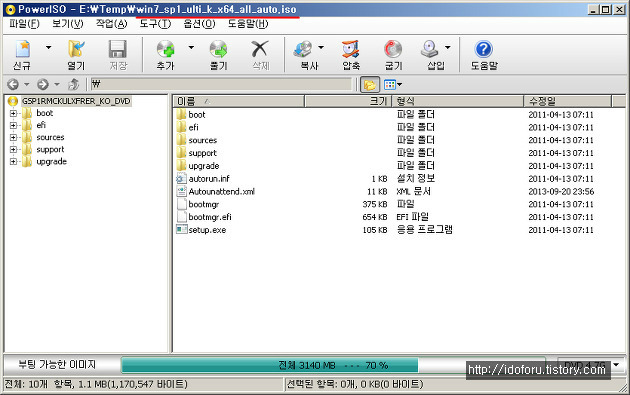Select autorun.inf file

(x=209, y=178)
